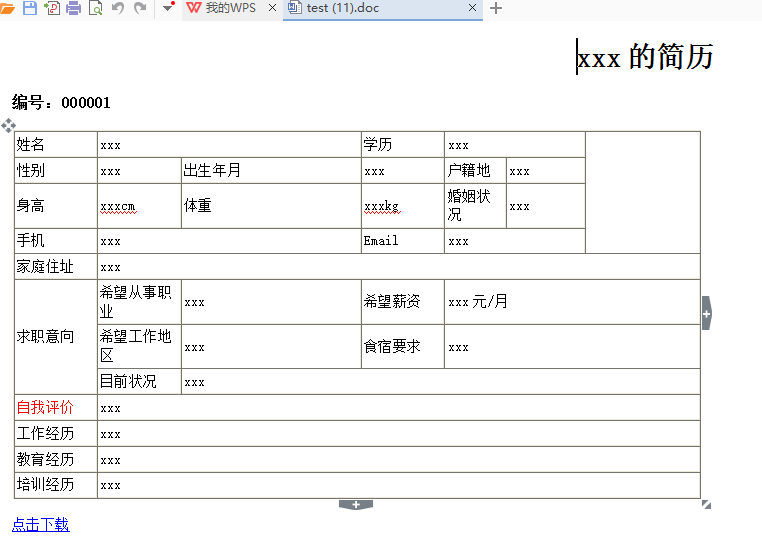Click the 食宿要求 cell

coord(403,347)
